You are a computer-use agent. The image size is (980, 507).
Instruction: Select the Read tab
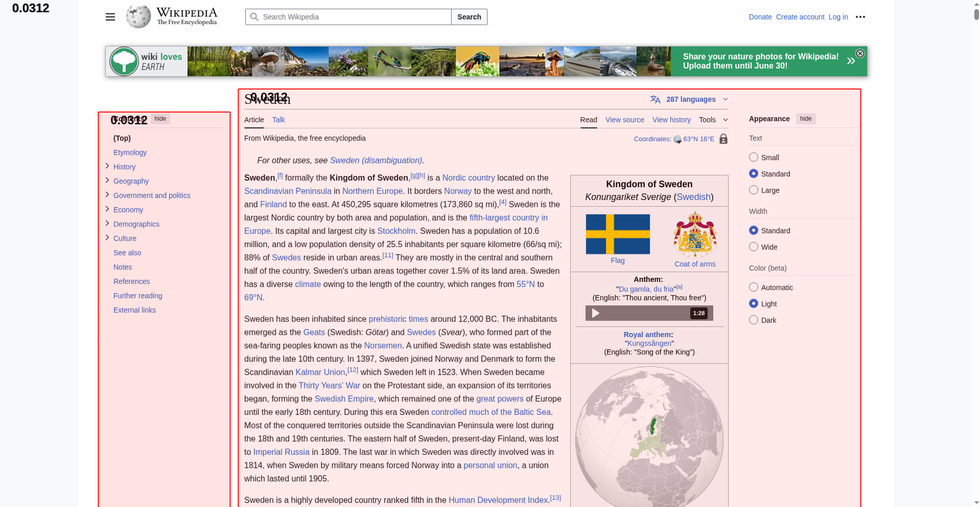pos(588,120)
